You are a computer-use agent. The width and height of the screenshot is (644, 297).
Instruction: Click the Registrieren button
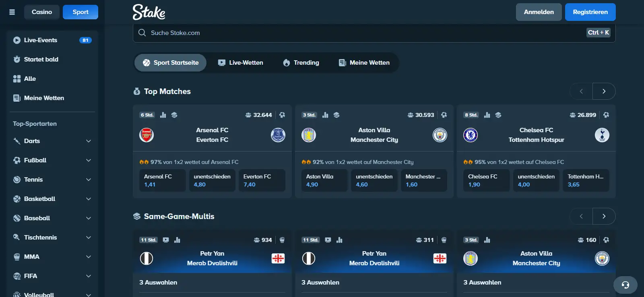[x=590, y=12]
